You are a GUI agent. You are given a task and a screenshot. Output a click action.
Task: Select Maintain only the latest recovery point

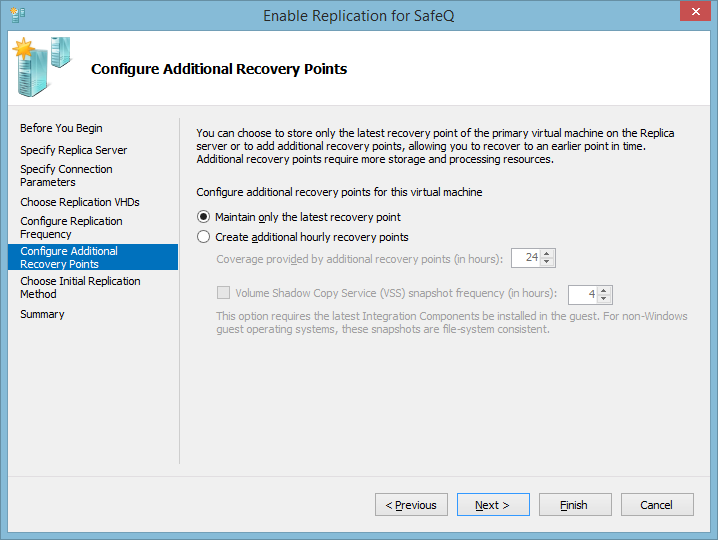(204, 217)
